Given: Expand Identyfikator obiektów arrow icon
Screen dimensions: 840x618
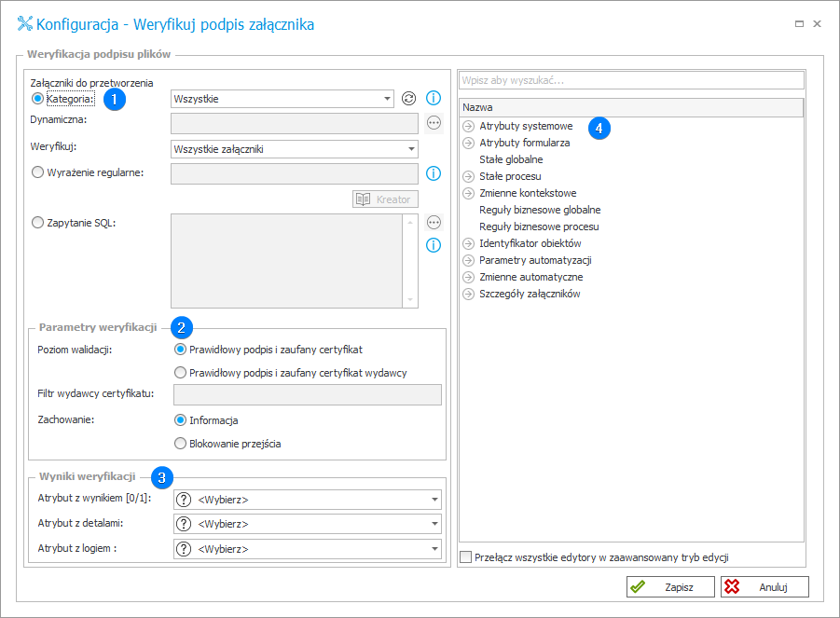Looking at the screenshot, I should (469, 243).
